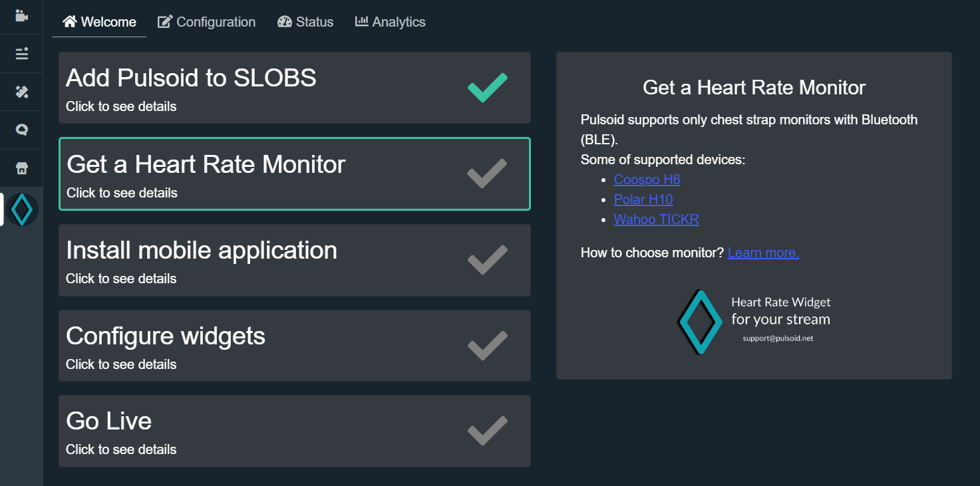The height and width of the screenshot is (486, 980).
Task: Click the green checkmark for Add Pulsoid
Action: pos(488,88)
